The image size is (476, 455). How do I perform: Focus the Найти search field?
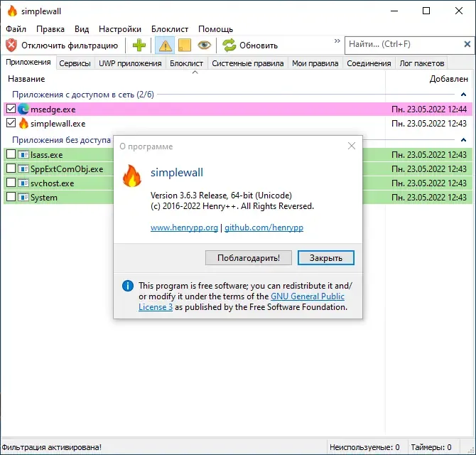[404, 44]
